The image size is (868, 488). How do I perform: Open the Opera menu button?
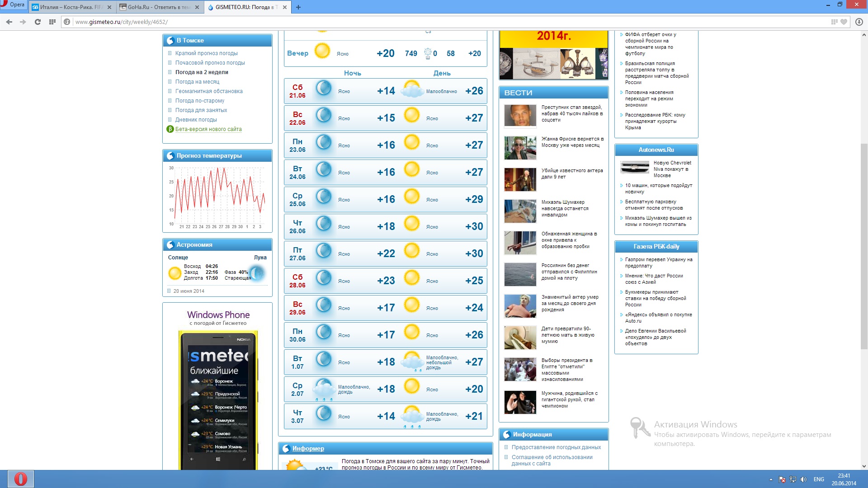coord(14,5)
